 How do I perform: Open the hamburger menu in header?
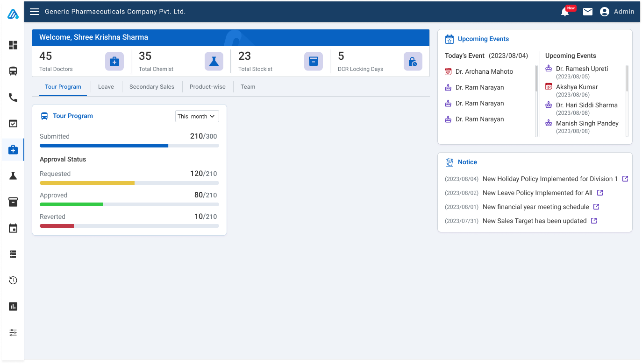[35, 12]
